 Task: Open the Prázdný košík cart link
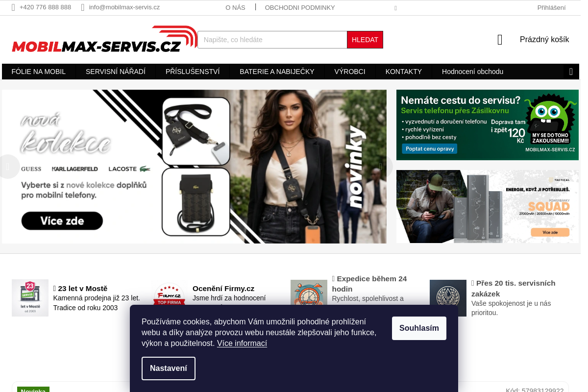544,40
